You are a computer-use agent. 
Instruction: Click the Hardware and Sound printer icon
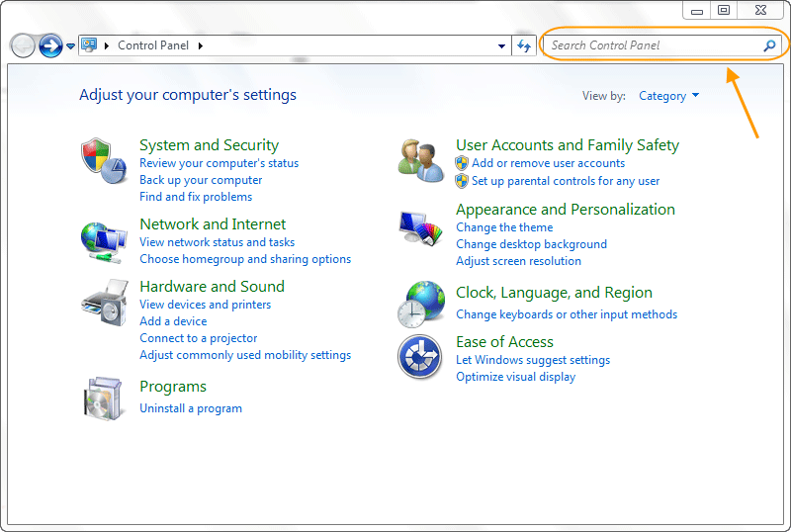tap(105, 303)
